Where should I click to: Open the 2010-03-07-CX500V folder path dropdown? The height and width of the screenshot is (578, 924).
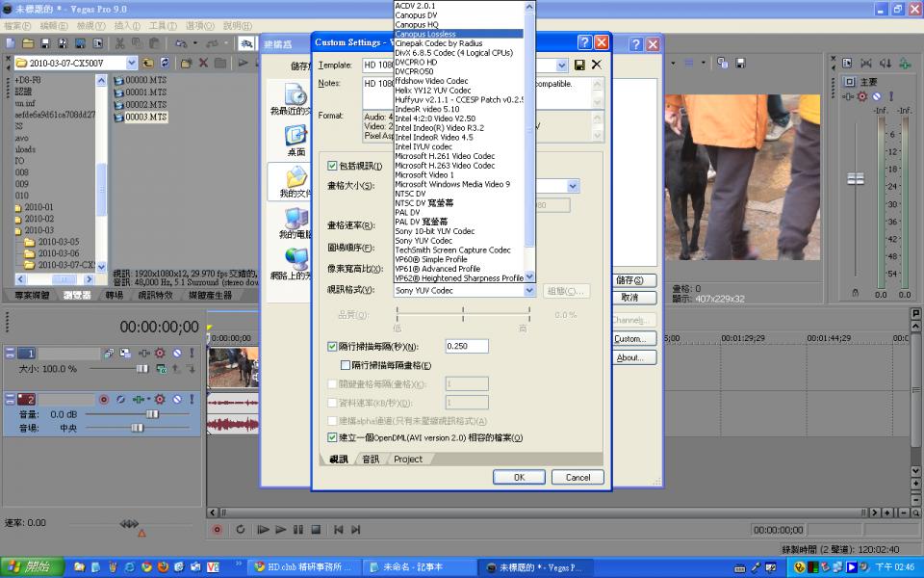(131, 63)
